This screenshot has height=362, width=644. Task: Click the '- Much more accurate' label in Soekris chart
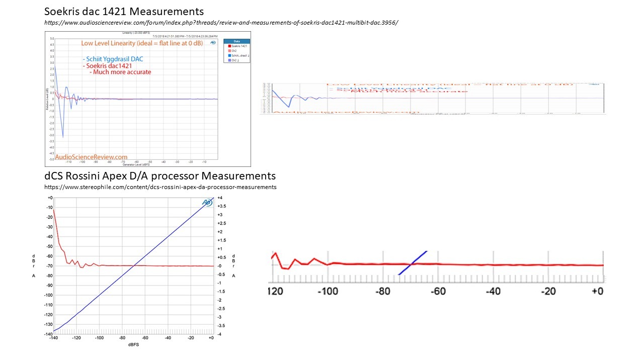121,72
